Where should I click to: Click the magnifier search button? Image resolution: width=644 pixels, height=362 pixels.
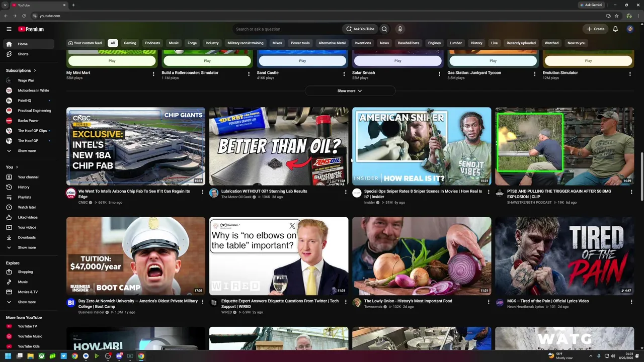(384, 29)
